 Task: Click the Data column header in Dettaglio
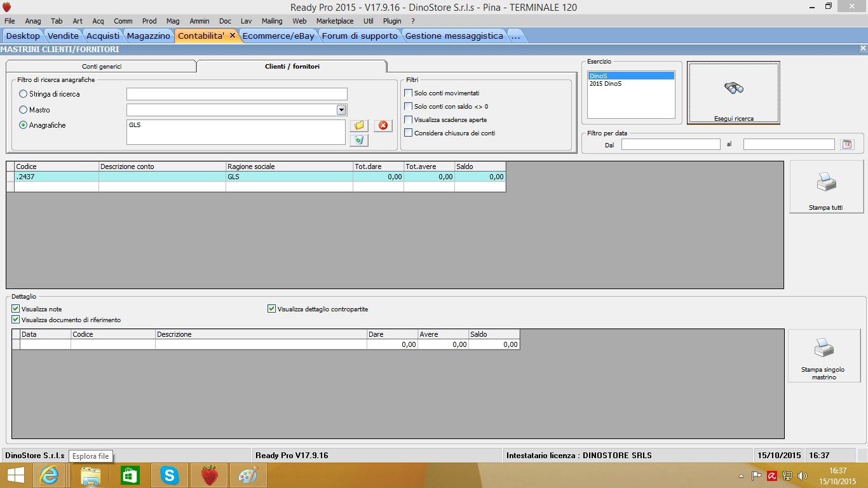pyautogui.click(x=45, y=334)
